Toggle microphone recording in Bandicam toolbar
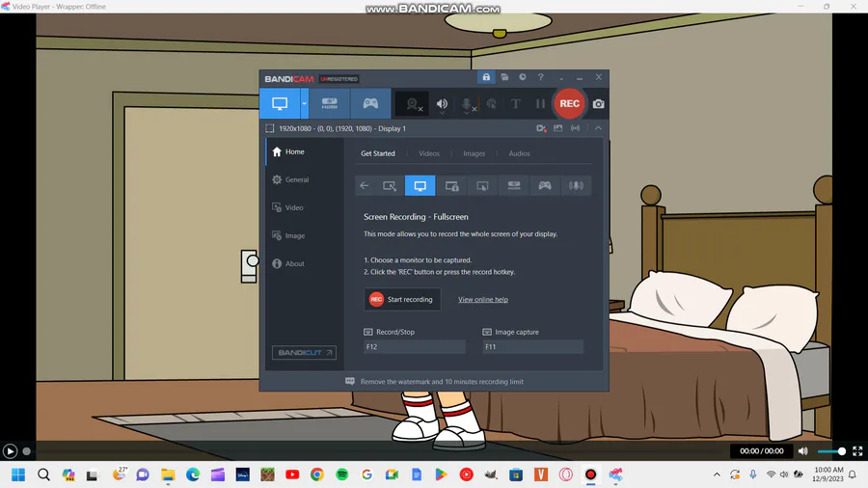This screenshot has height=488, width=868. (467, 104)
